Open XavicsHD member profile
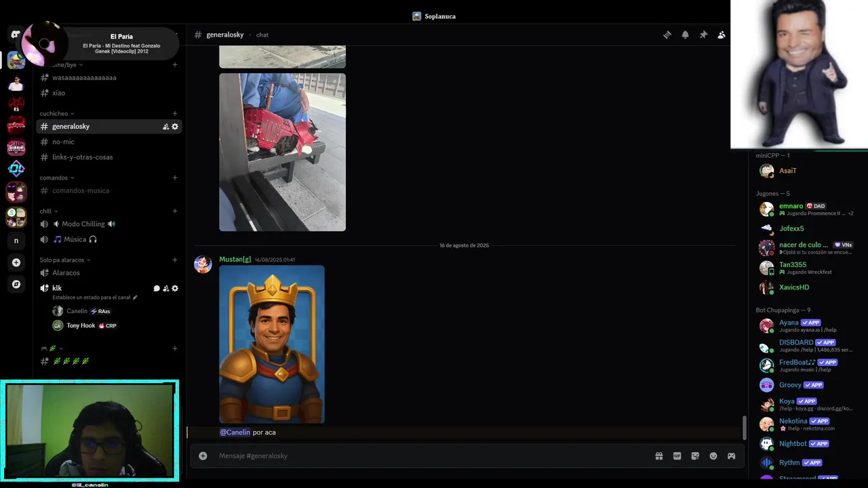Image resolution: width=868 pixels, height=488 pixels. tap(807, 287)
